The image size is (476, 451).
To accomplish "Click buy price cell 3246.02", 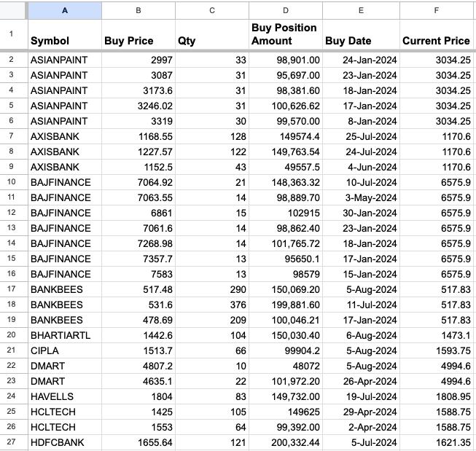I will [x=138, y=106].
